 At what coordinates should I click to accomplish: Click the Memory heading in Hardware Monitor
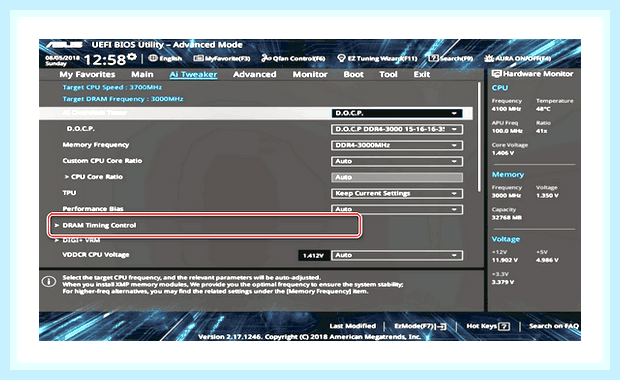pos(508,174)
